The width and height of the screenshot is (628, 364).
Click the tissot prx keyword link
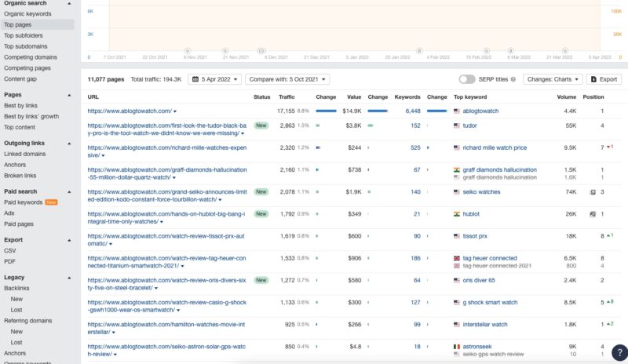click(x=475, y=236)
